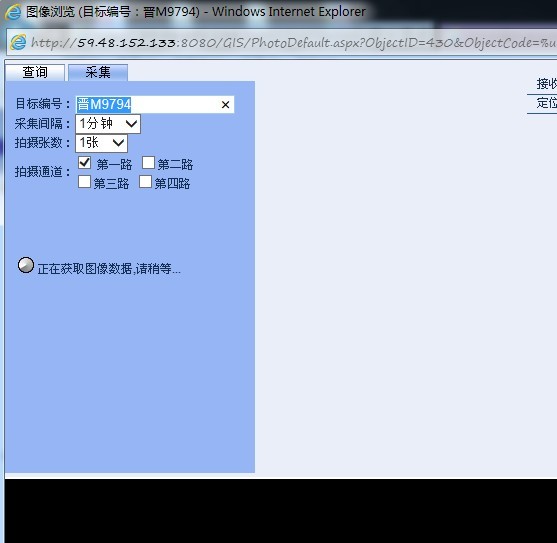Click inside the 目标编号 input field
Image resolution: width=557 pixels, height=543 pixels.
pyautogui.click(x=155, y=105)
